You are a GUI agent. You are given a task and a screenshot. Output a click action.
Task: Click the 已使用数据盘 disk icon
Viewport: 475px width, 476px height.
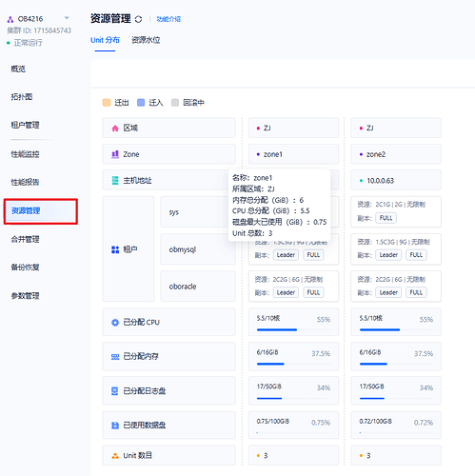click(x=115, y=426)
